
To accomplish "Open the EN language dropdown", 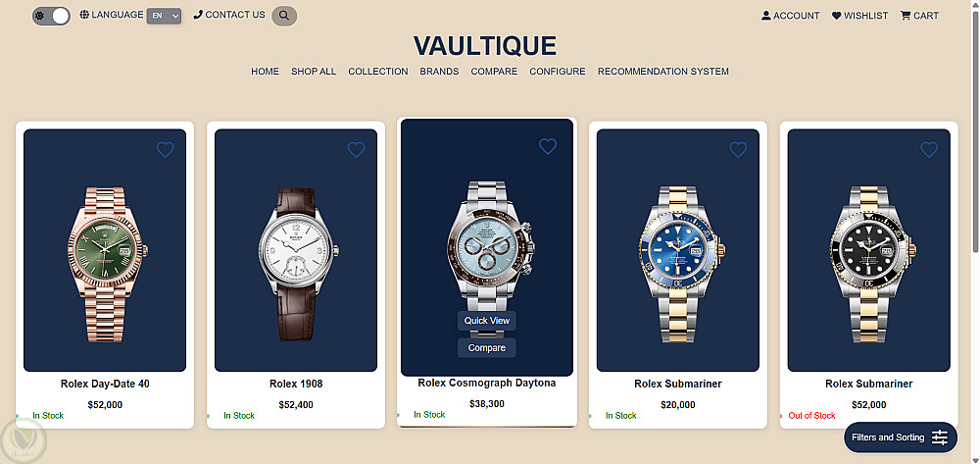I will click(x=164, y=16).
